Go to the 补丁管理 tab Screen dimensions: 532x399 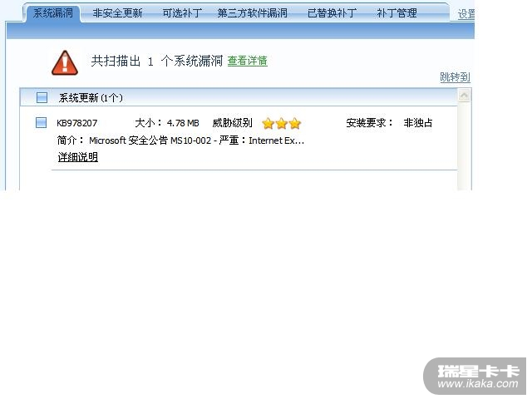click(x=397, y=13)
